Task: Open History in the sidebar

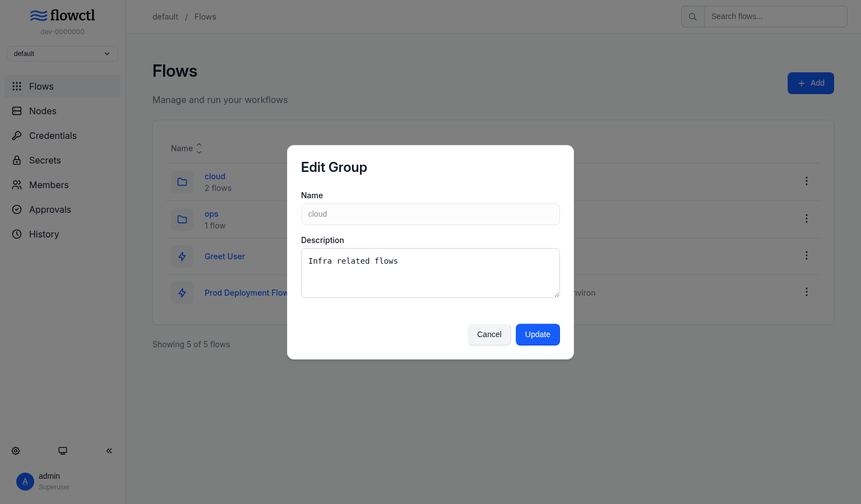Action: click(62, 234)
